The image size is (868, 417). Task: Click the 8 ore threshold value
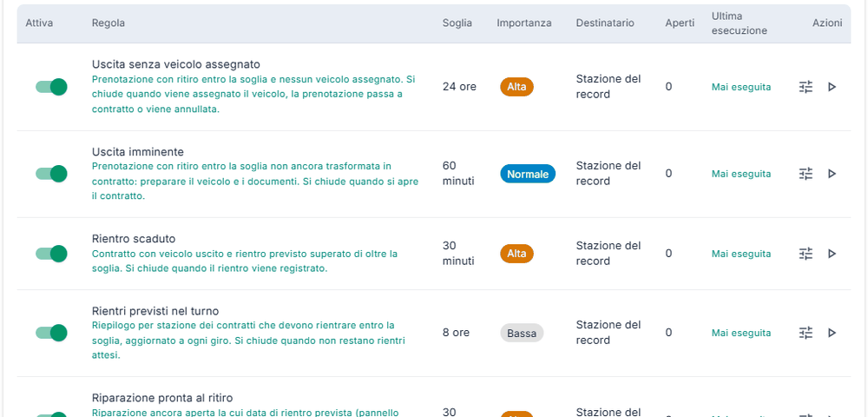tap(457, 333)
